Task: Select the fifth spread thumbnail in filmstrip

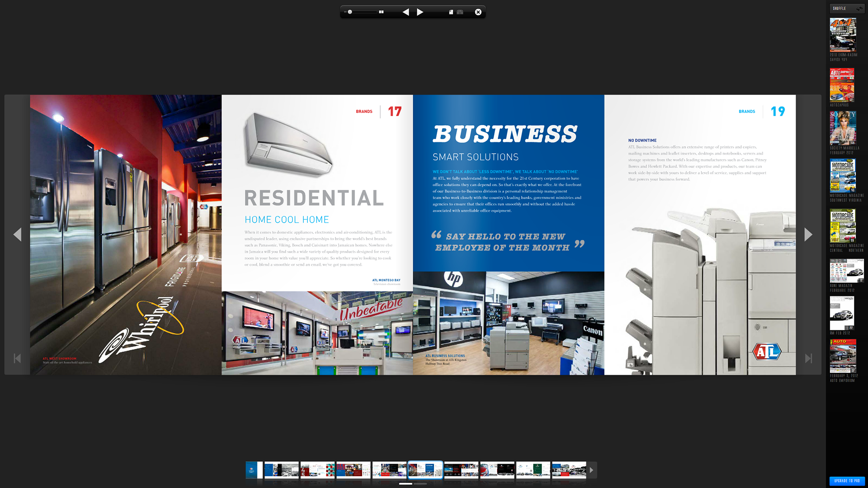Action: pyautogui.click(x=390, y=470)
